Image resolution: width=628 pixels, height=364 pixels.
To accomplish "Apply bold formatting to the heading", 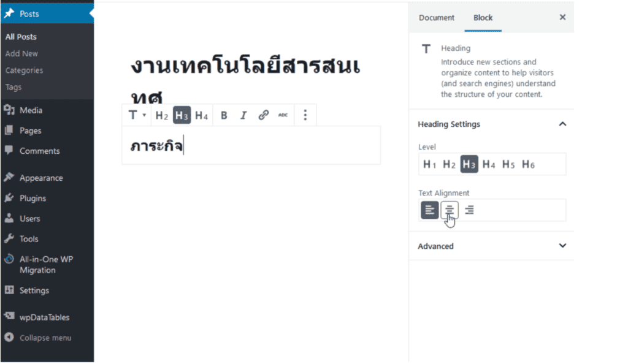I will click(223, 115).
